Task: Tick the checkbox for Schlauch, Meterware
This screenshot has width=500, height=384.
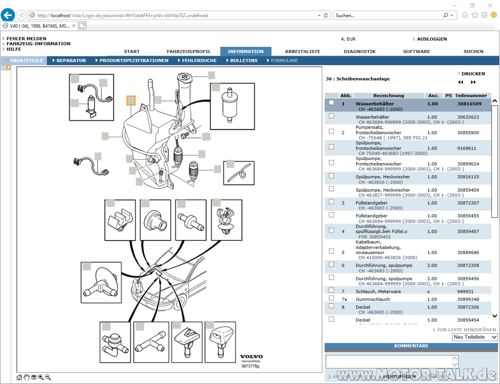Action: tap(331, 290)
